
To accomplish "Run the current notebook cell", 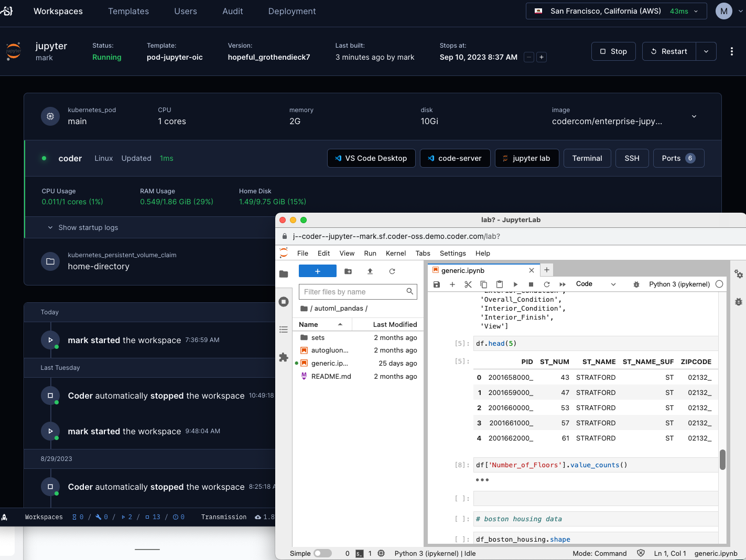I will (x=515, y=284).
